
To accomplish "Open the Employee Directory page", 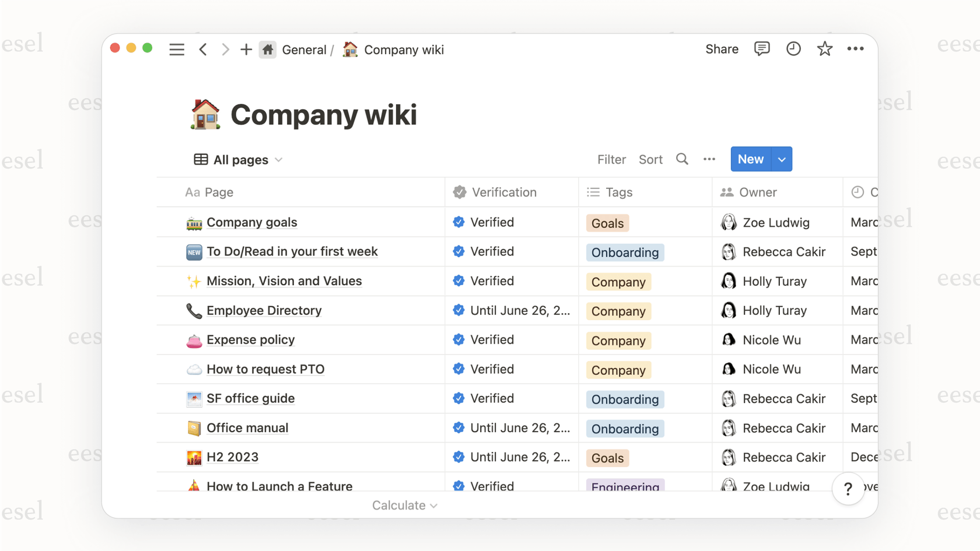I will point(264,310).
